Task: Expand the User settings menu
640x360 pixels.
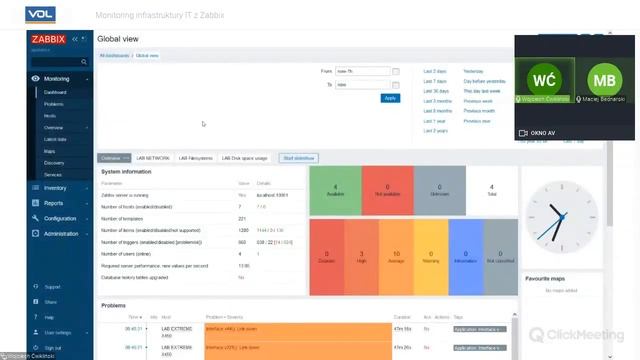Action: pos(87,333)
